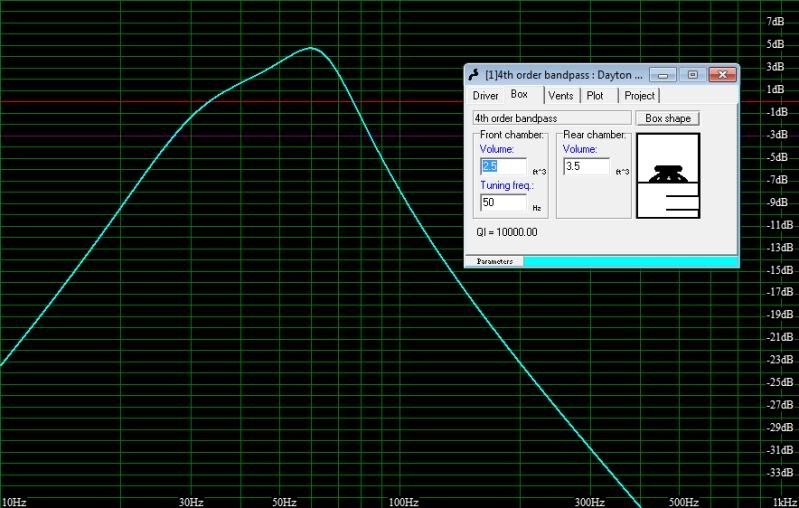Open the Project tab
The image size is (799, 508).
[639, 95]
